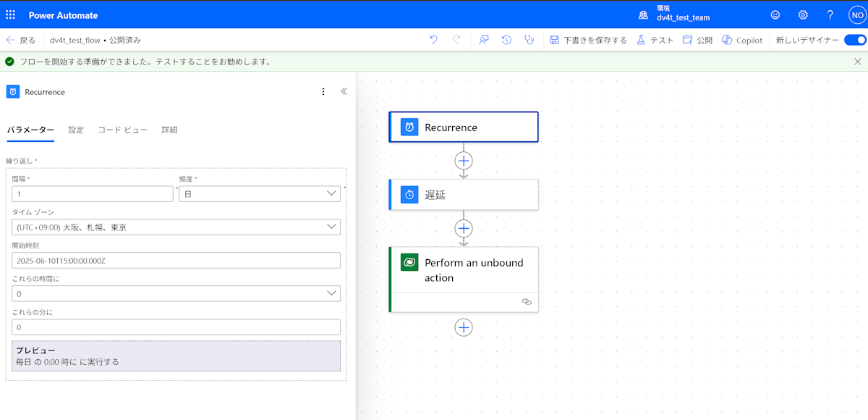Click the Dataverse icon on unbound action

409,262
